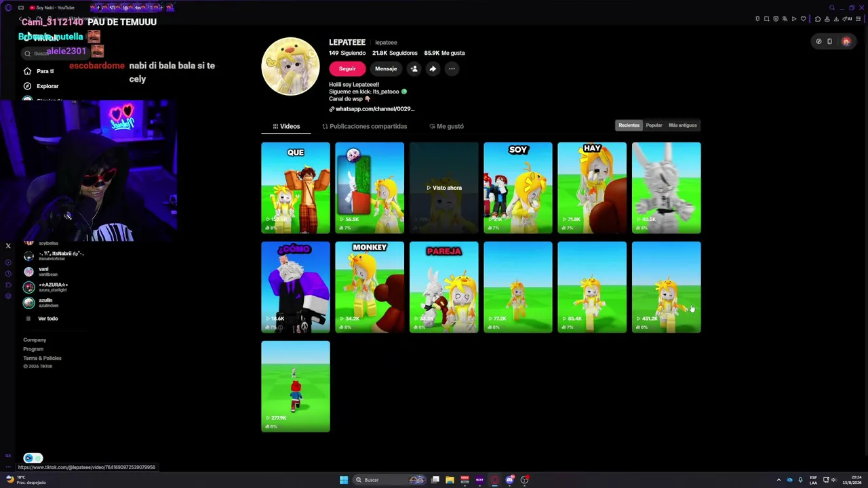The width and height of the screenshot is (868, 488).
Task: Open the user avatar in the floating pill
Action: click(846, 41)
